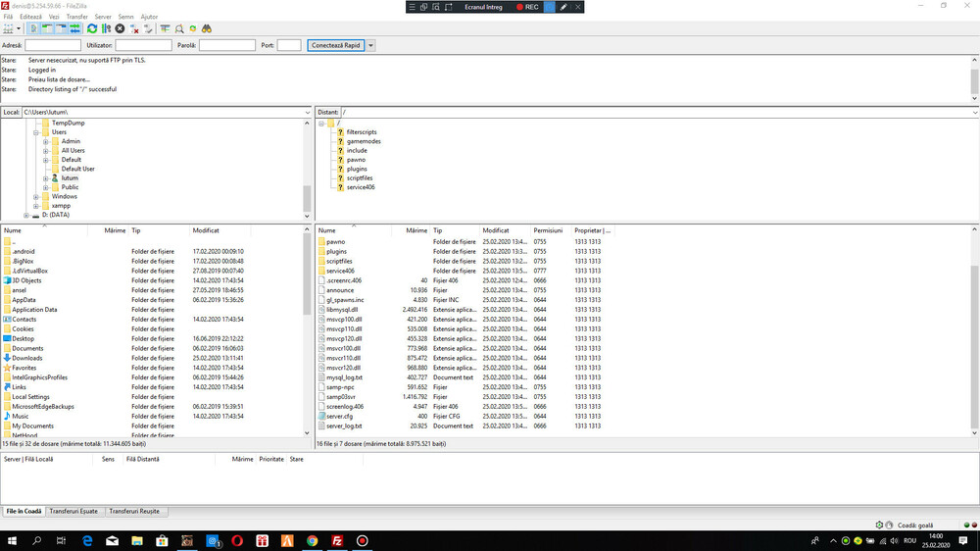Expand the Windows folder node
Image resolution: width=980 pixels, height=551 pixels.
pyautogui.click(x=36, y=197)
